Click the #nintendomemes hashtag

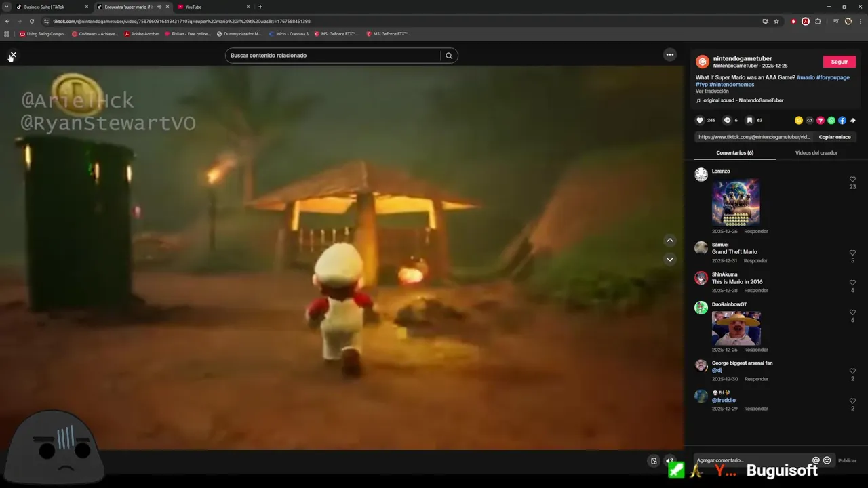point(732,85)
